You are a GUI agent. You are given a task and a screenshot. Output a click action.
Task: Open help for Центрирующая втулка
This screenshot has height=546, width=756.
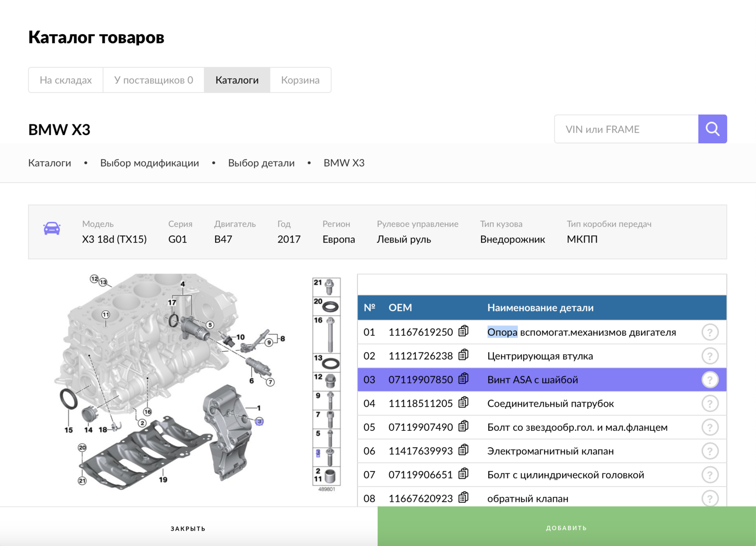[x=709, y=356]
